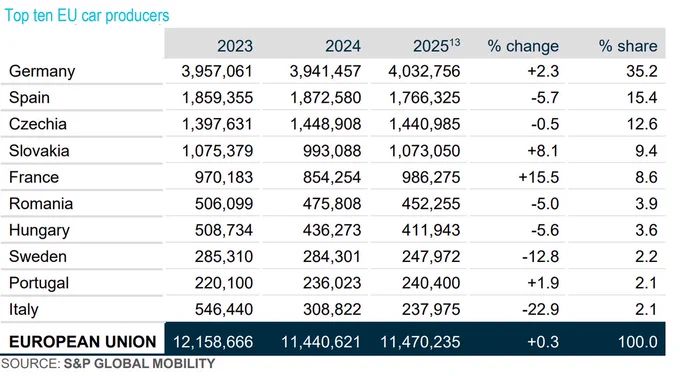Select Germany's 2023 value 3,957,061
This screenshot has height=376, width=680.
[217, 72]
